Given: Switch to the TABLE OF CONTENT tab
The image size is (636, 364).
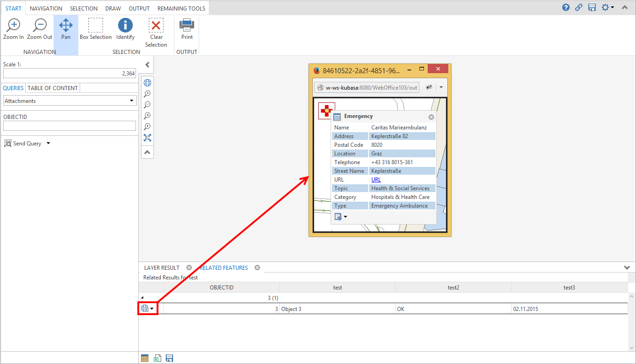Looking at the screenshot, I should 52,88.
